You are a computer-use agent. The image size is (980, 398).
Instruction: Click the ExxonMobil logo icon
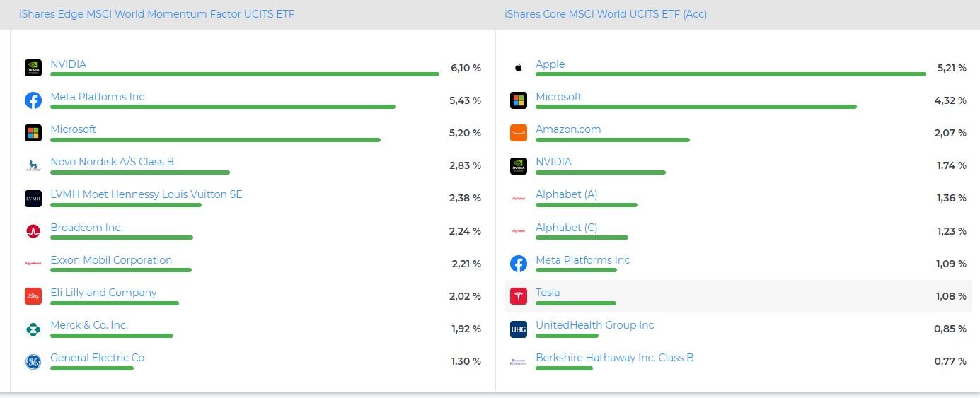click(x=33, y=264)
